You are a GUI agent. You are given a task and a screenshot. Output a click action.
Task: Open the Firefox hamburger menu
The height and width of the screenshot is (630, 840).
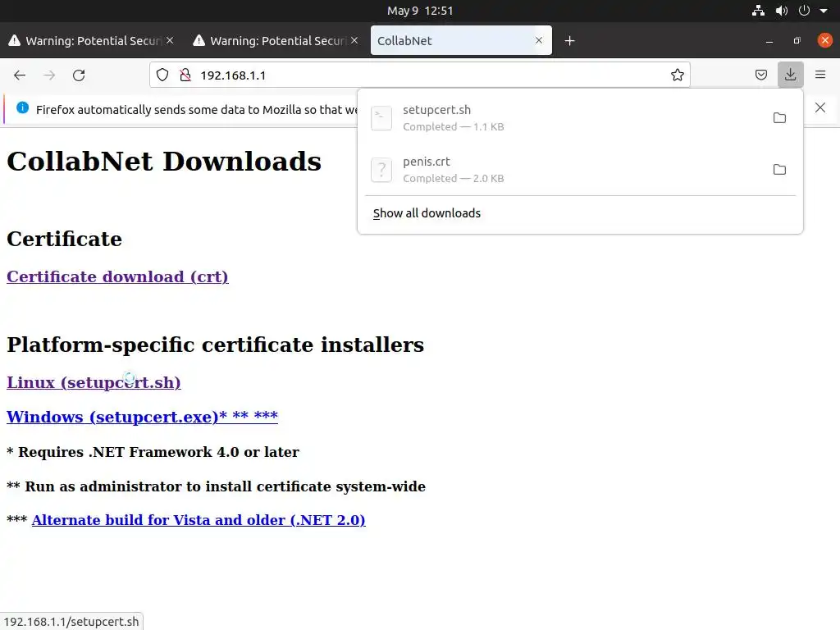(820, 75)
